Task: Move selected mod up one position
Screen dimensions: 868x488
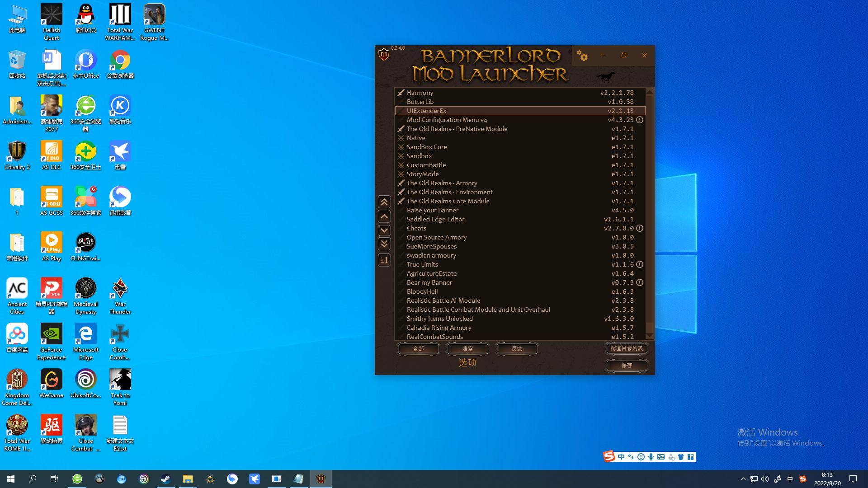Action: point(384,216)
